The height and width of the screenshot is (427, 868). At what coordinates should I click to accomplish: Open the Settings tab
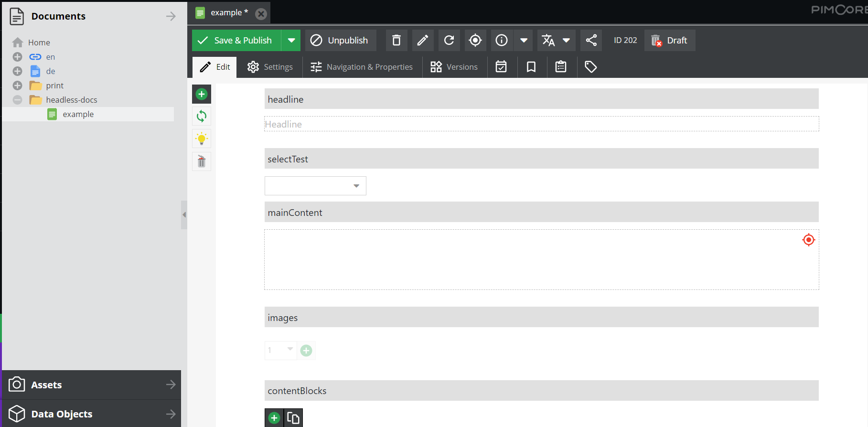click(270, 67)
